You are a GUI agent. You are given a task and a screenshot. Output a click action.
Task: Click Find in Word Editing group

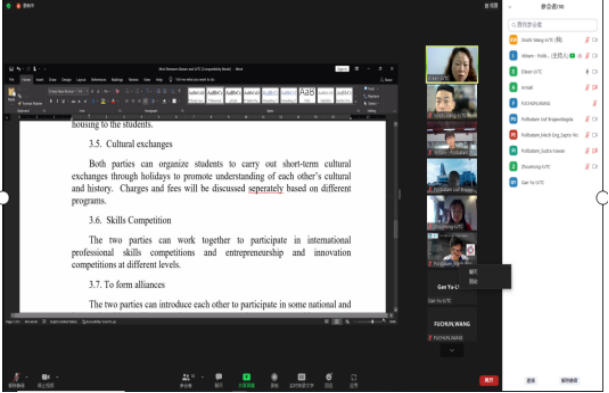tap(371, 89)
